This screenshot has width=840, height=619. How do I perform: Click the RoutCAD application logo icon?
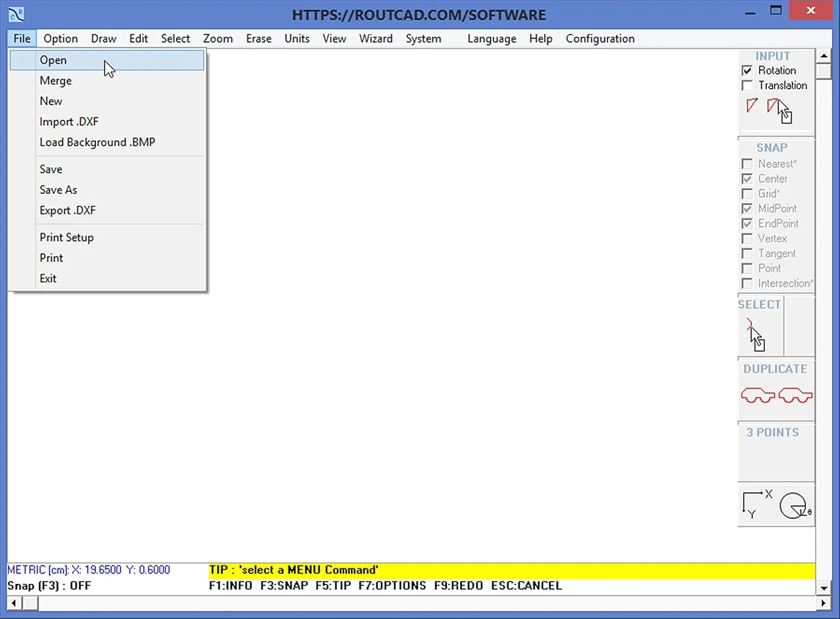(x=15, y=13)
